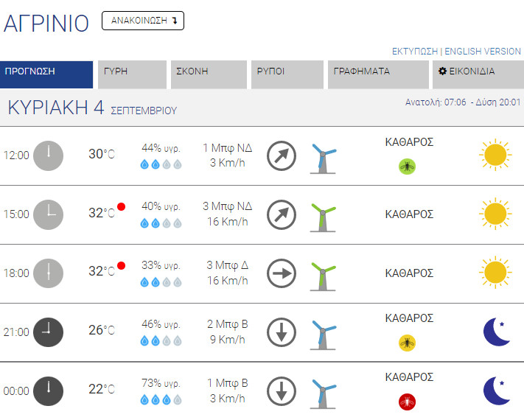Click the down wind arrow at 00:00
This screenshot has width=524, height=420.
(x=281, y=391)
